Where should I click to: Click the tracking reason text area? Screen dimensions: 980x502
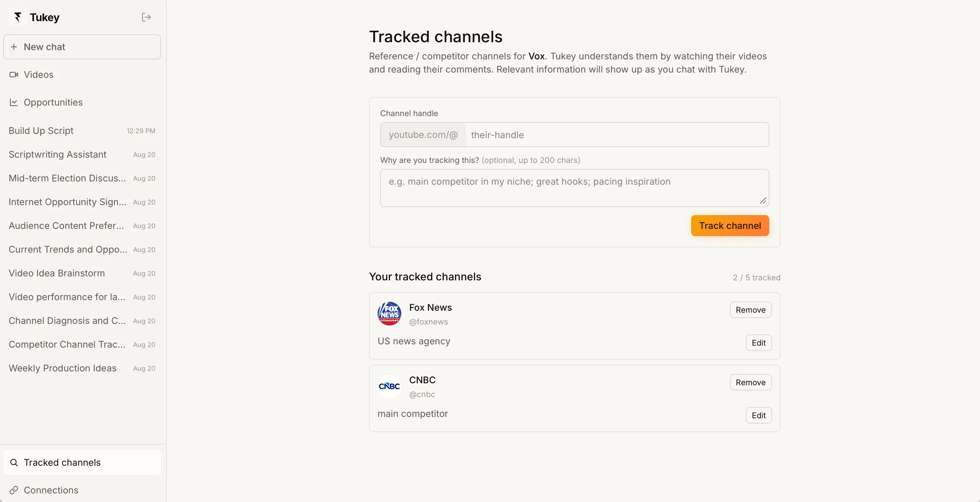pos(574,188)
